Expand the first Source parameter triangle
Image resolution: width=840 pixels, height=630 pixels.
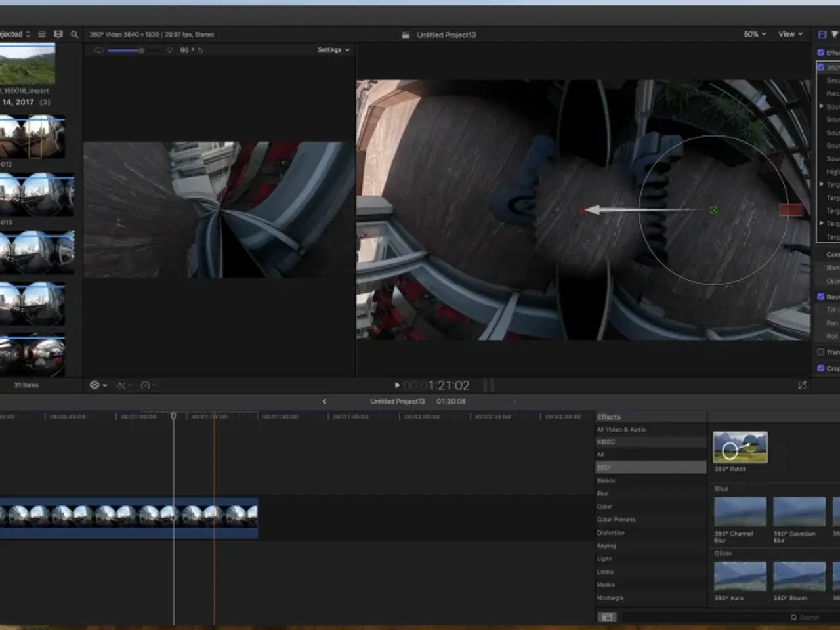point(821,106)
